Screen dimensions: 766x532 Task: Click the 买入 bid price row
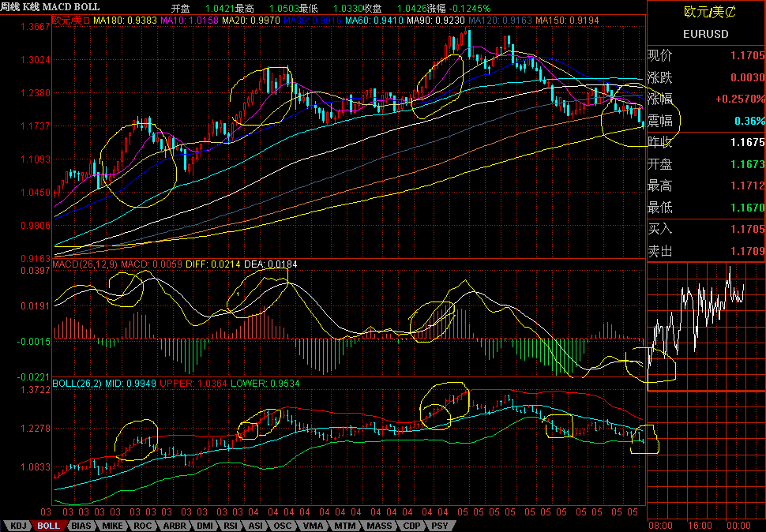pos(706,229)
